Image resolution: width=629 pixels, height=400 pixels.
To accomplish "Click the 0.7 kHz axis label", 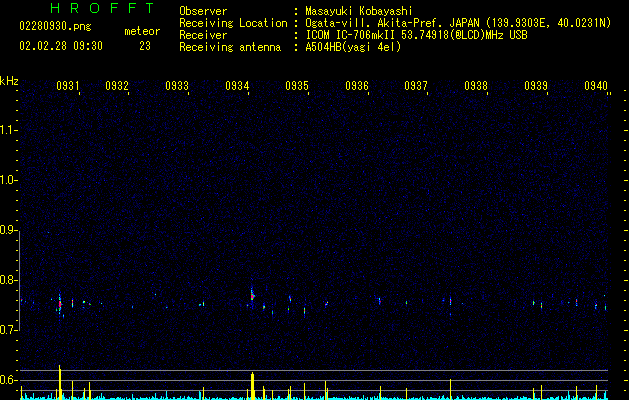I will 8,330.
